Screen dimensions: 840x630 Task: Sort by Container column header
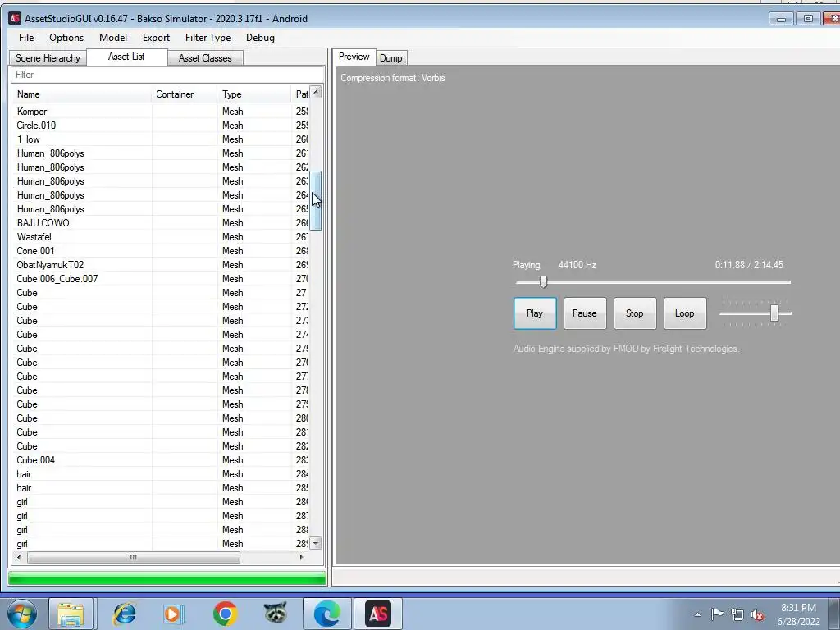[x=185, y=94]
